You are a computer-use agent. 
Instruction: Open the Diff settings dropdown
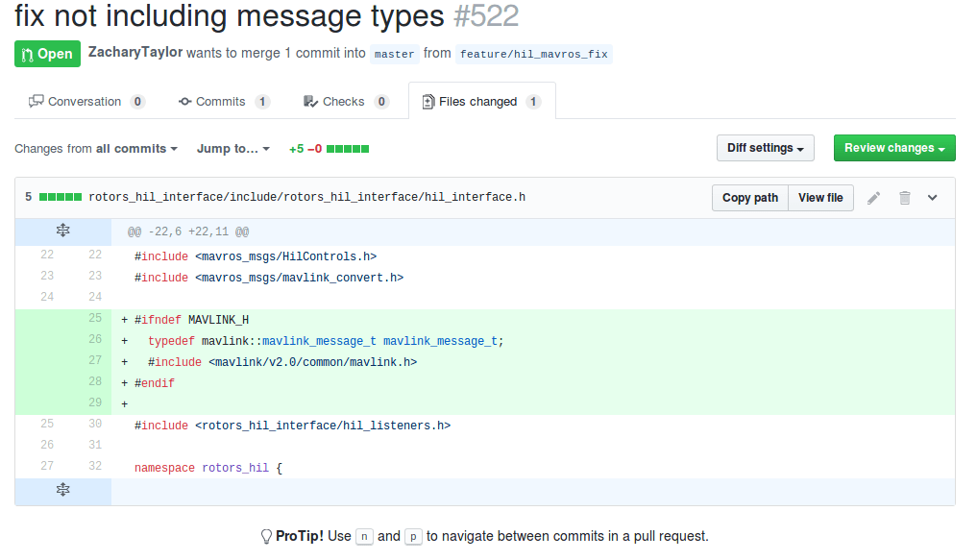pyautogui.click(x=766, y=148)
